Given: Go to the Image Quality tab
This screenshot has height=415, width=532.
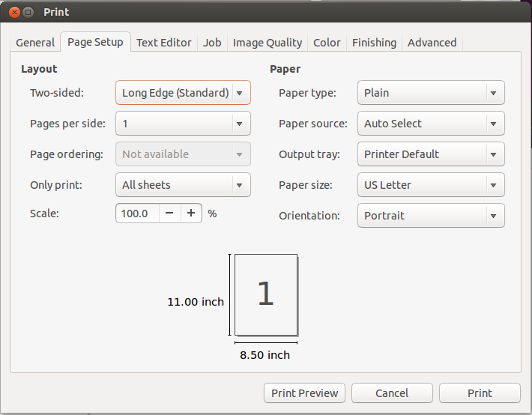Looking at the screenshot, I should pos(267,43).
